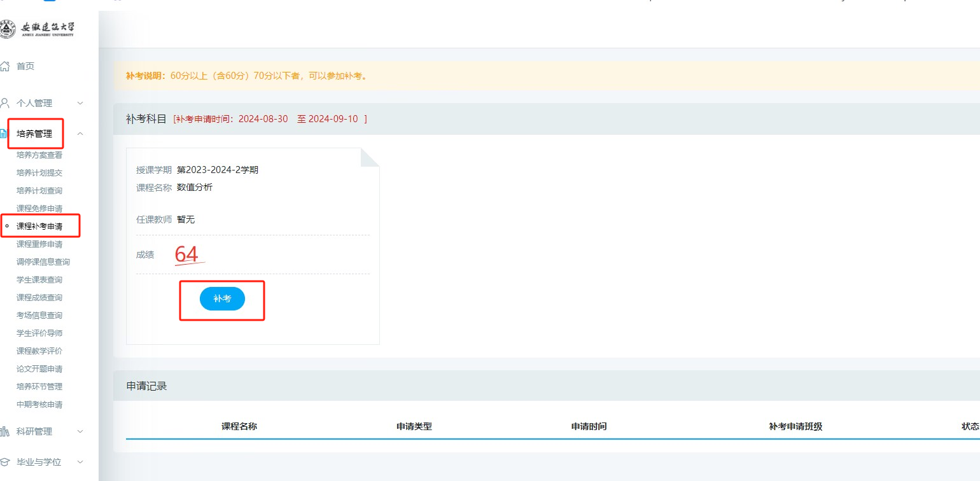Click the 毕业与学位 graduation cap icon
Image resolution: width=980 pixels, height=481 pixels.
[x=5, y=462]
